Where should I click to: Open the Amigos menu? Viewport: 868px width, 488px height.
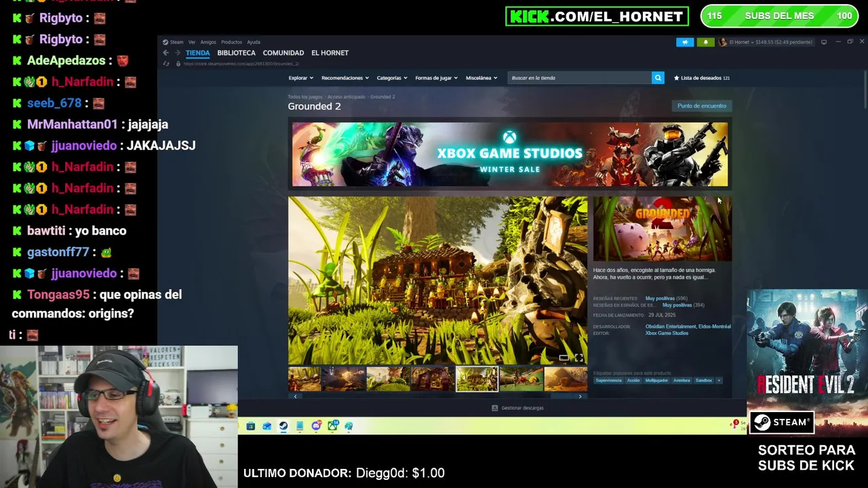pyautogui.click(x=208, y=42)
